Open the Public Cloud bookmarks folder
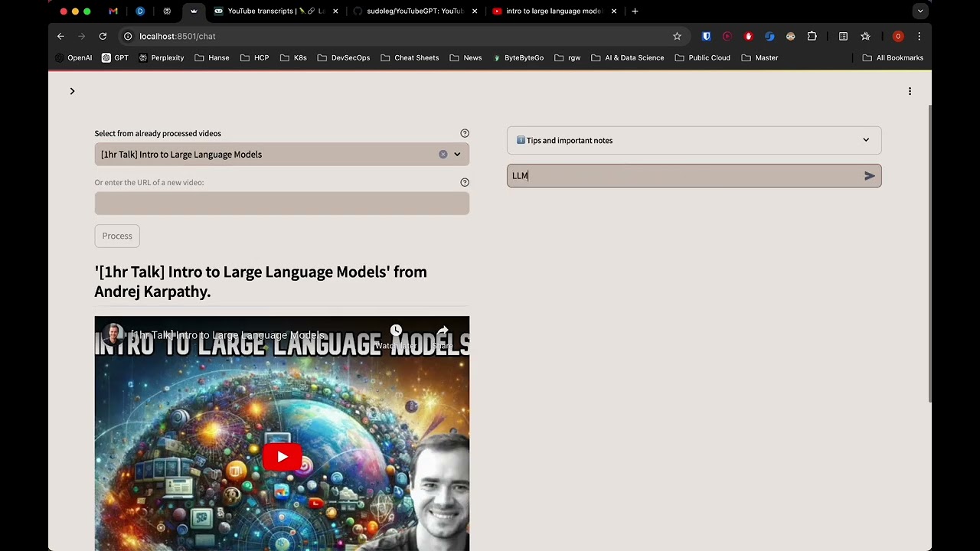This screenshot has width=980, height=551. (x=702, y=58)
